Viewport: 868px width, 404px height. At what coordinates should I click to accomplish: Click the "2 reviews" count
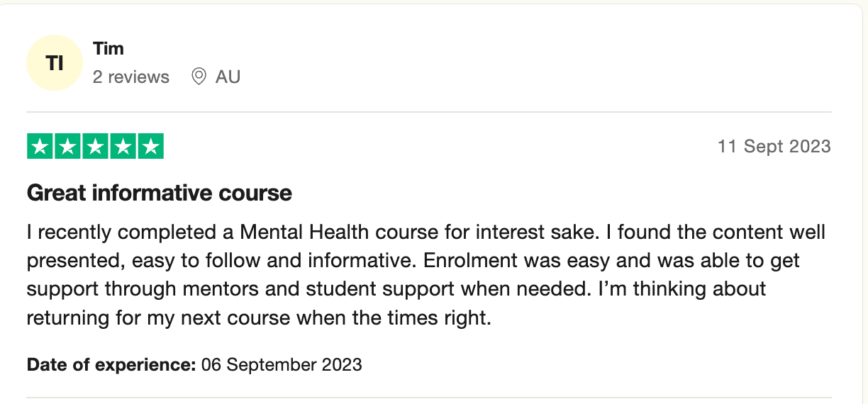click(131, 77)
